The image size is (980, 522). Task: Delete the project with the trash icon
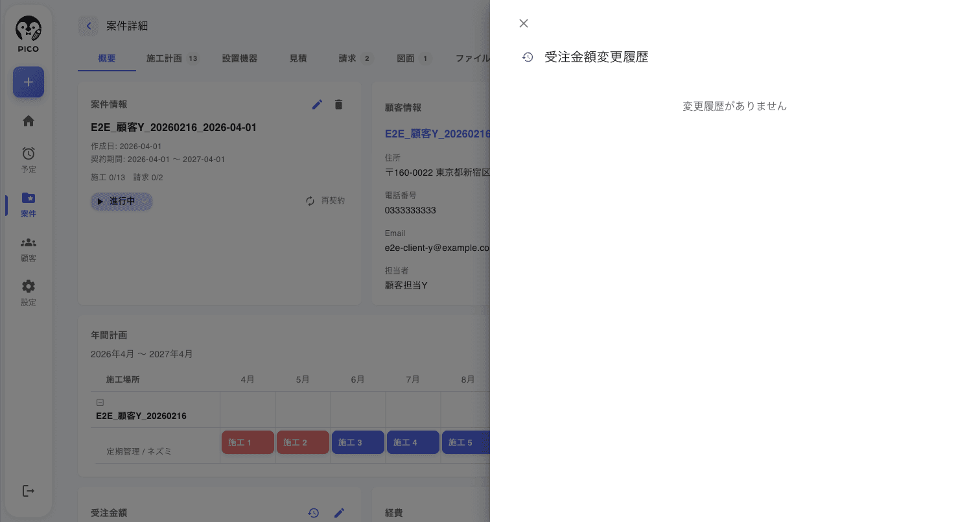338,104
